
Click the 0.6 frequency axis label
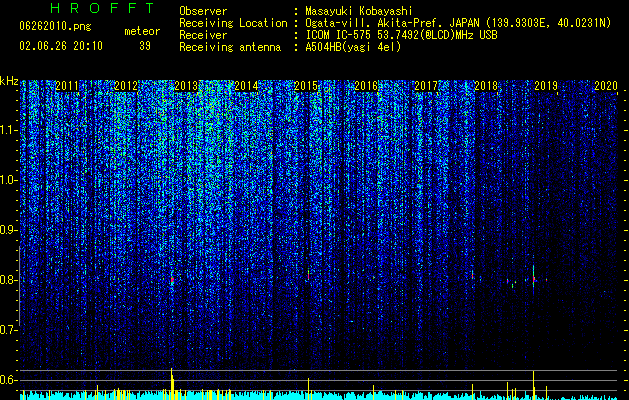coord(8,380)
